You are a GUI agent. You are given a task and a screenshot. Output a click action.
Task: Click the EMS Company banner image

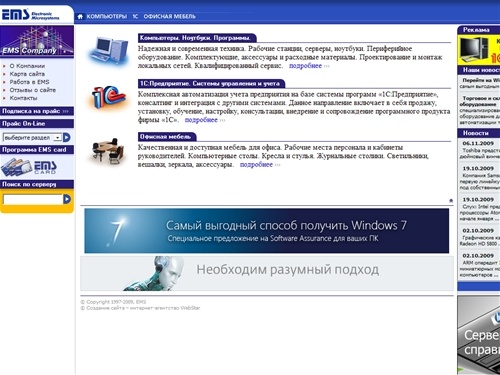[37, 41]
